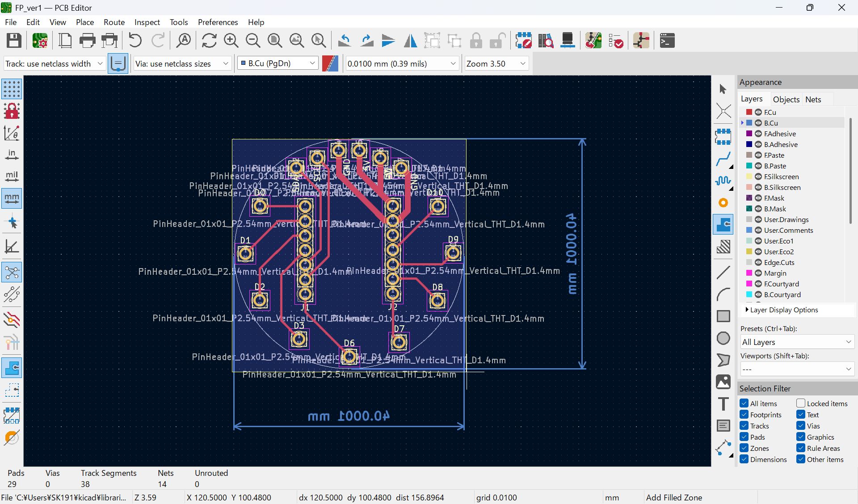
Task: Open the Presets All Layers dropdown
Action: point(797,342)
